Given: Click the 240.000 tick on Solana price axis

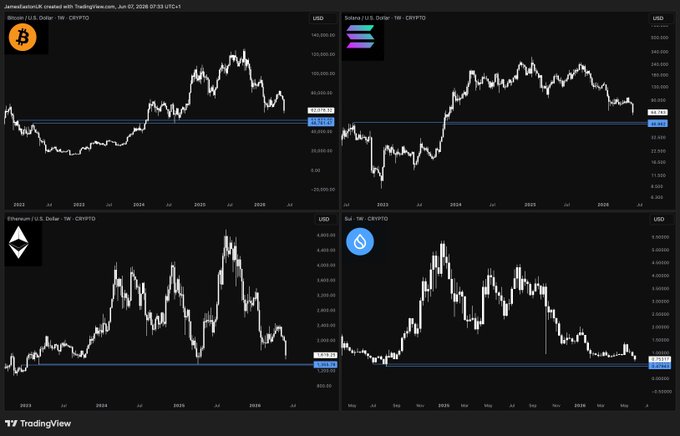Looking at the screenshot, I should tap(660, 64).
